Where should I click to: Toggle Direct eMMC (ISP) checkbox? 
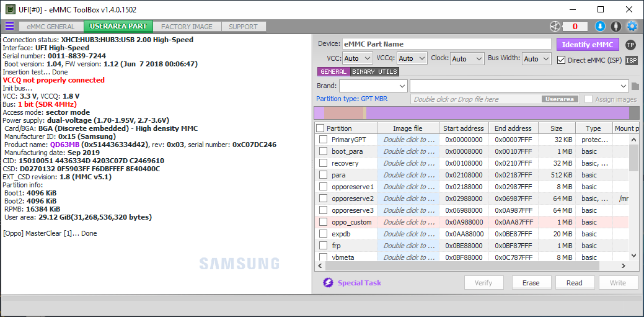click(x=561, y=60)
